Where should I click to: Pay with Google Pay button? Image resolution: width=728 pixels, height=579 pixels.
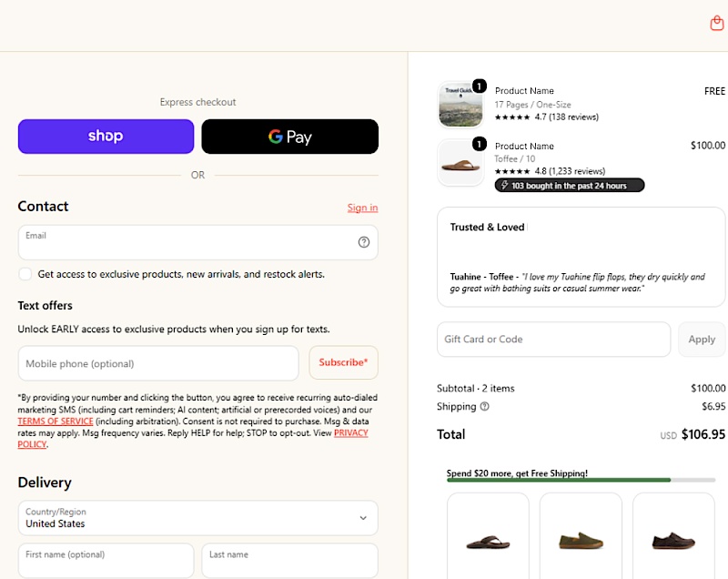click(x=289, y=136)
